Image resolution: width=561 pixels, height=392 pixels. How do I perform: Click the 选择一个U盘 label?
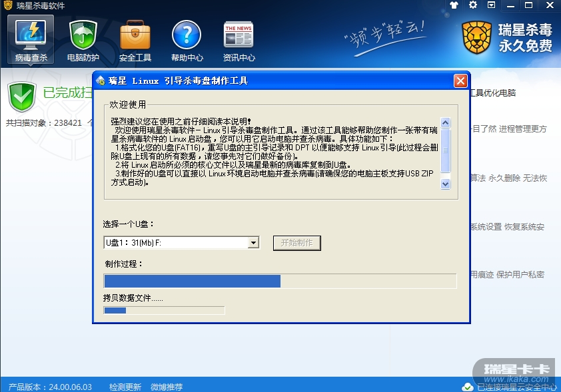point(129,224)
